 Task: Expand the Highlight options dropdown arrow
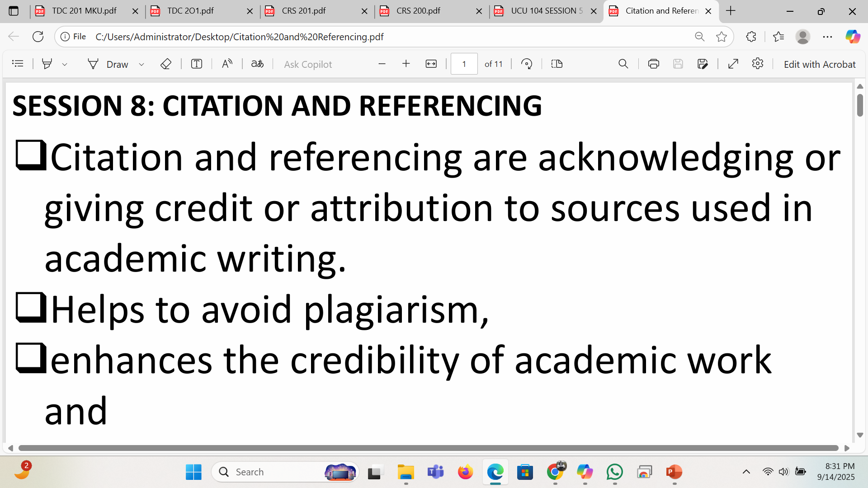(65, 64)
